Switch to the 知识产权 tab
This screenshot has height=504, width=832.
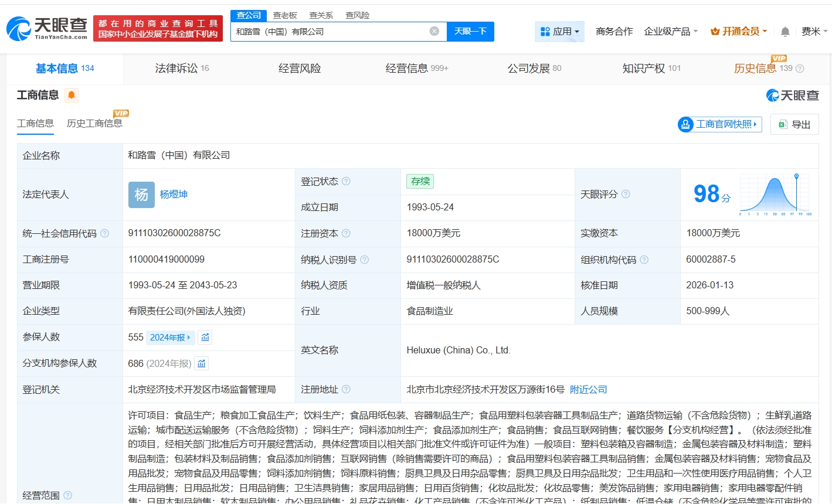pyautogui.click(x=651, y=69)
